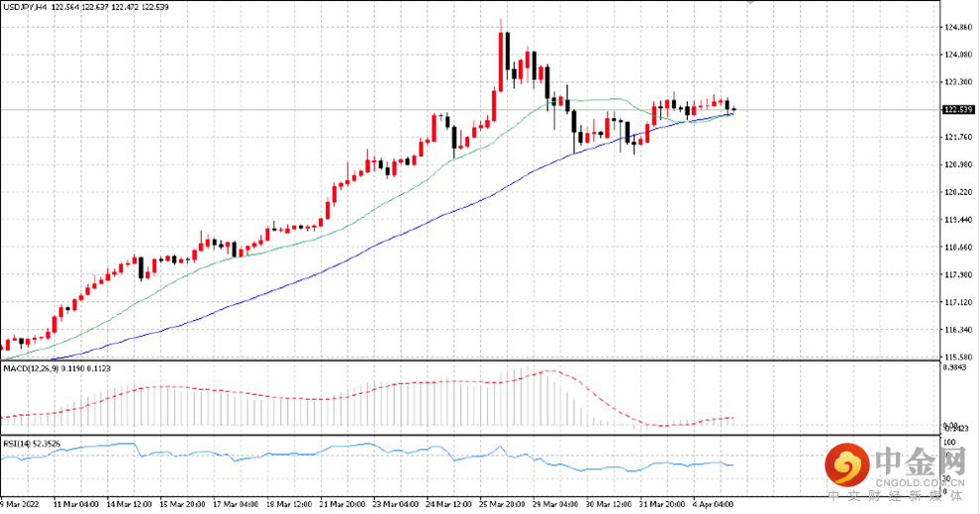Click the 4 Apr 04:00 time label
Screen dimensions: 980x514
pyautogui.click(x=713, y=504)
